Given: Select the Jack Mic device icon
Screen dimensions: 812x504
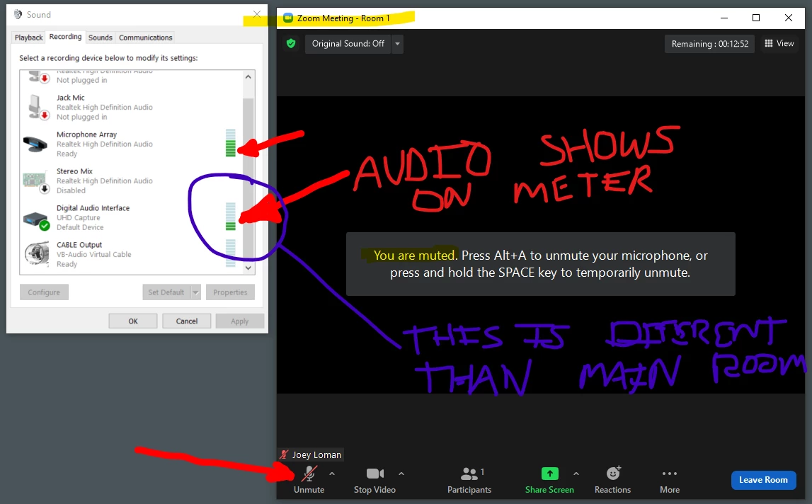Looking at the screenshot, I should click(x=38, y=107).
